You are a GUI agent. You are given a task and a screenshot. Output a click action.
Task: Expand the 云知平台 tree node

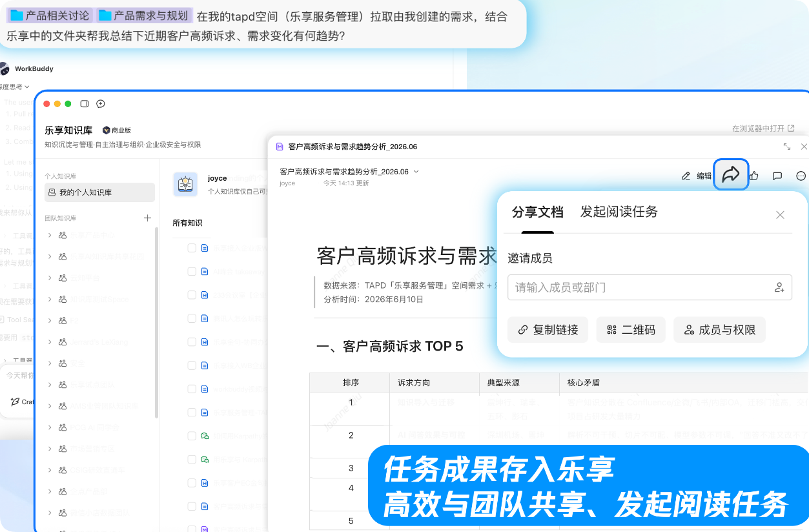point(50,278)
